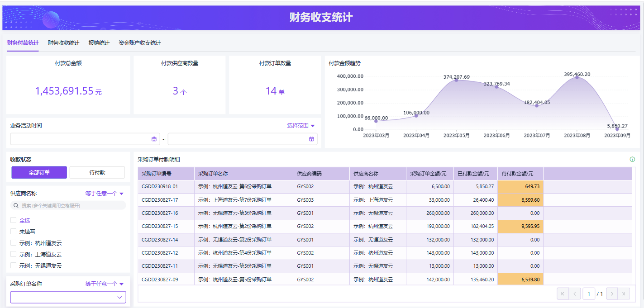
Task: Click the 2023年09月 data point 5,850.27
Action: (617, 129)
